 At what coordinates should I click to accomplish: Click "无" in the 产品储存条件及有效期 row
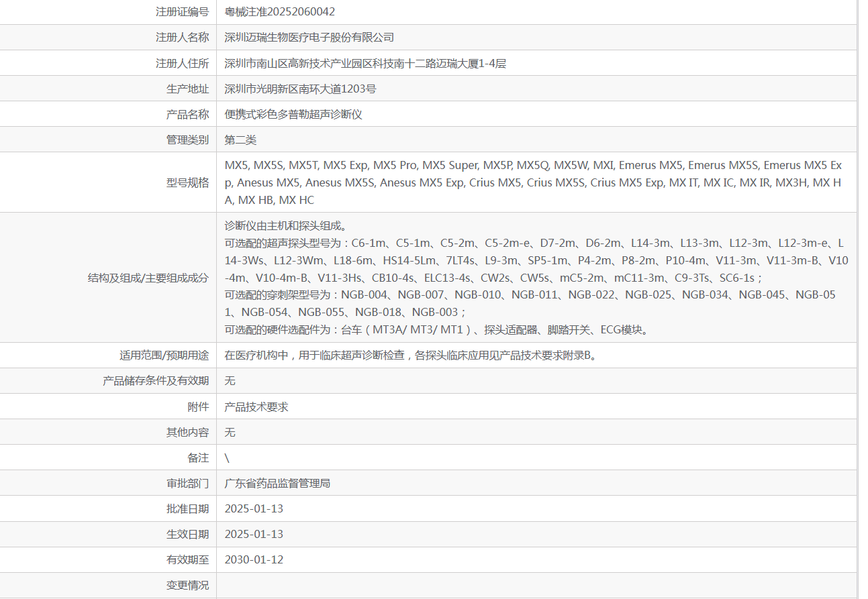point(230,380)
